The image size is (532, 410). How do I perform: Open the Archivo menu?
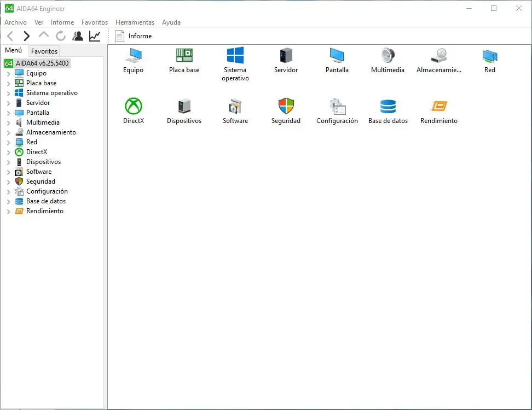pyautogui.click(x=15, y=22)
